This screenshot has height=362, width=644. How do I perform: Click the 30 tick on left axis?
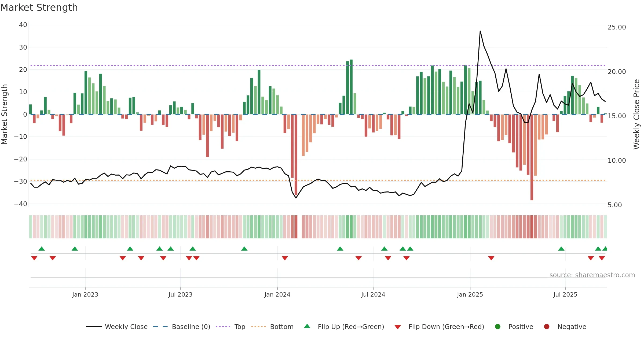pos(23,47)
